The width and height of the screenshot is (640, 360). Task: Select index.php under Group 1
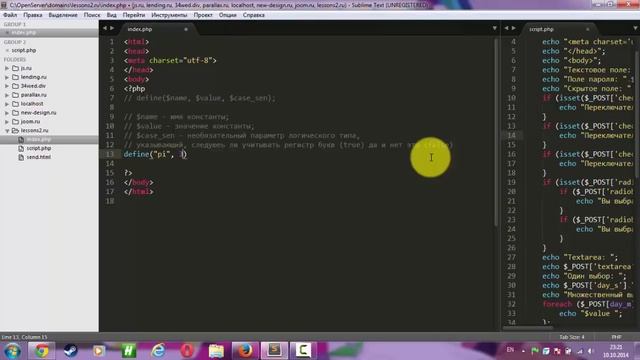click(x=24, y=32)
